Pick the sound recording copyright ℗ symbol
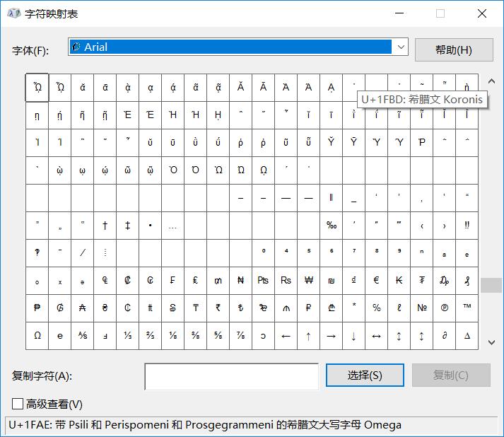 [x=444, y=308]
